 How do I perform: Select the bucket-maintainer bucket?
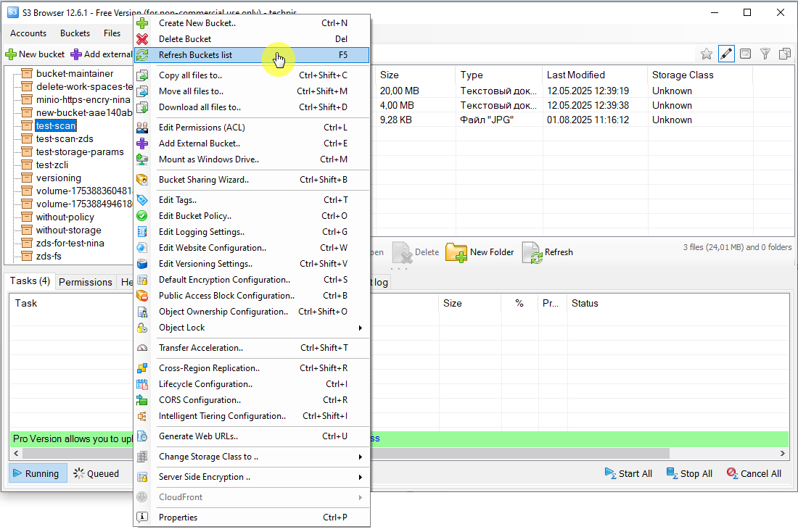75,74
